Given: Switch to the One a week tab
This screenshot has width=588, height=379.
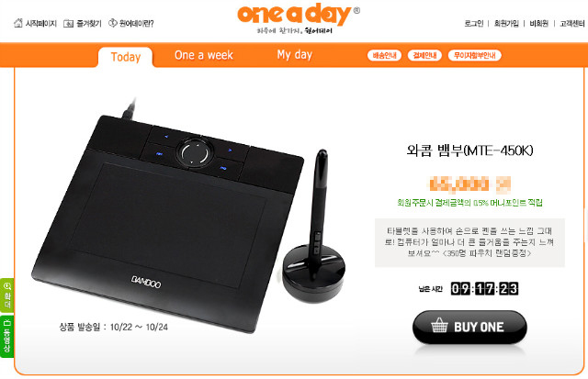Looking at the screenshot, I should click(204, 55).
